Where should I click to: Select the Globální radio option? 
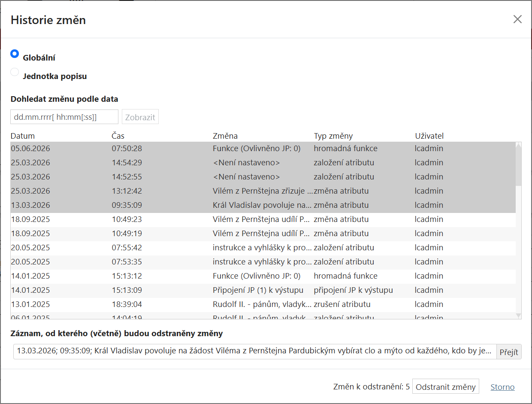(15, 54)
